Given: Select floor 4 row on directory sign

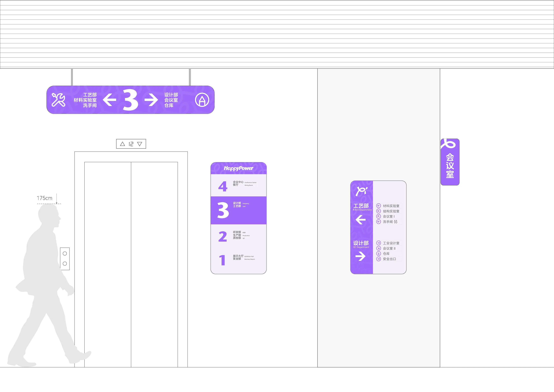Looking at the screenshot, I should coord(238,185).
